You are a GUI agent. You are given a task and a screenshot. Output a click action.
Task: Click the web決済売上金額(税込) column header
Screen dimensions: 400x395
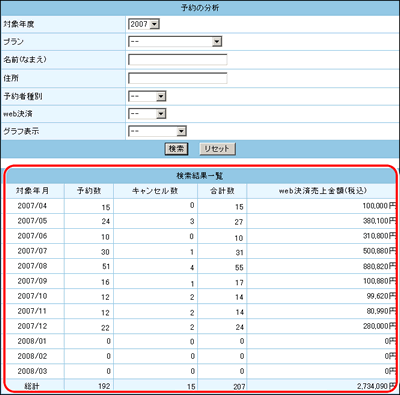click(323, 191)
